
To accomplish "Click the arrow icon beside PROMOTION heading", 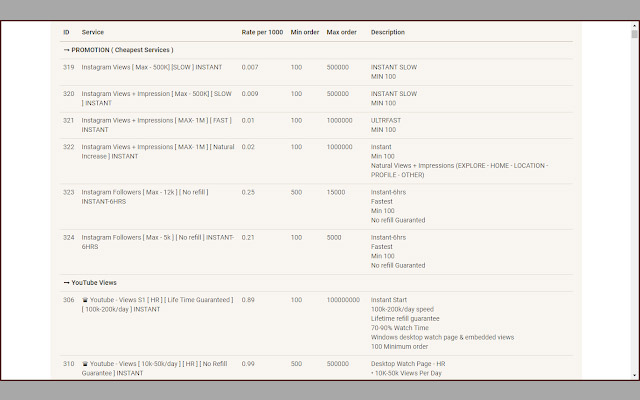I will (67, 50).
